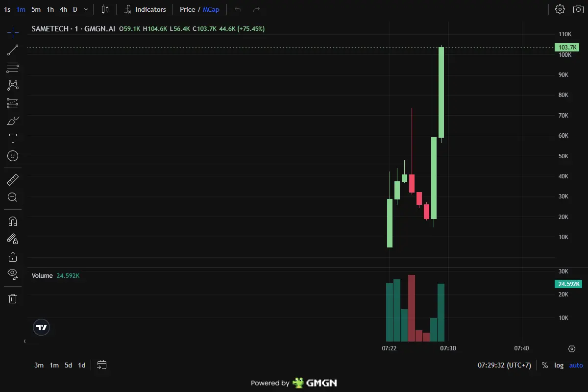Click the tallest red volume bar

(412, 308)
